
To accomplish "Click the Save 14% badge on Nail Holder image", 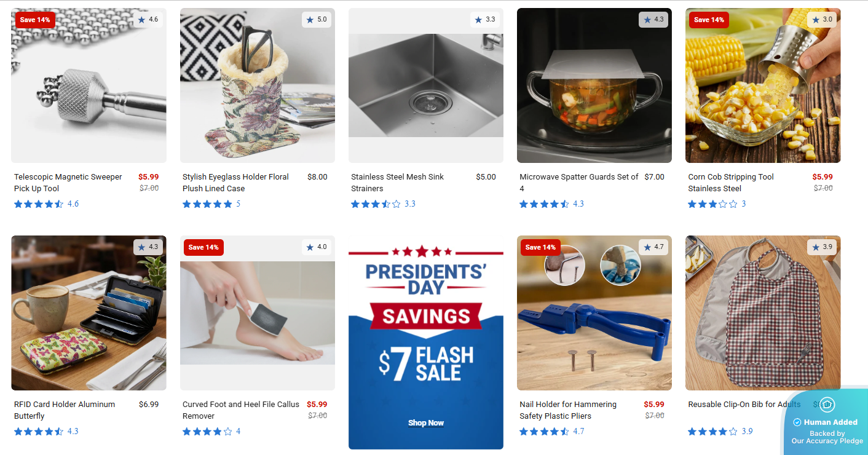I will 540,247.
